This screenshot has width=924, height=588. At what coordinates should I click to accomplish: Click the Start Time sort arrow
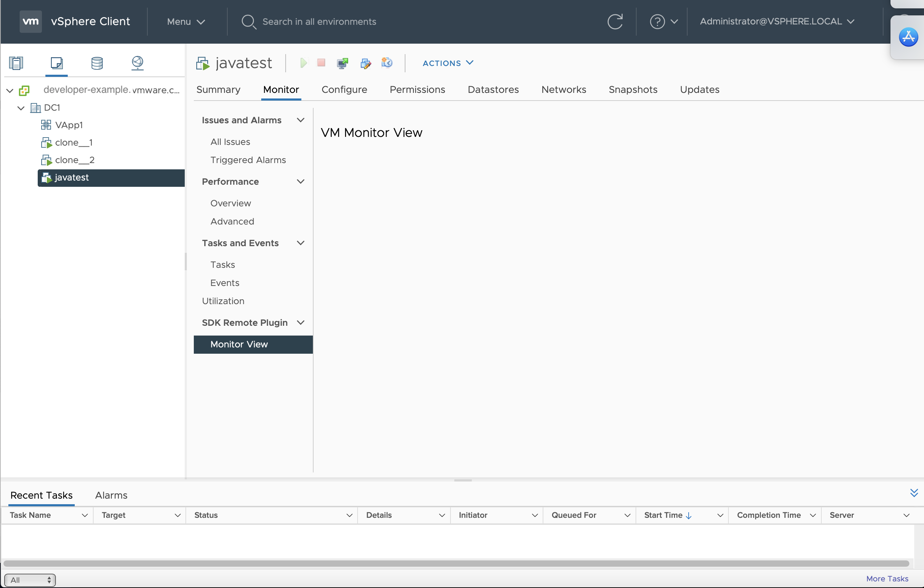point(688,516)
